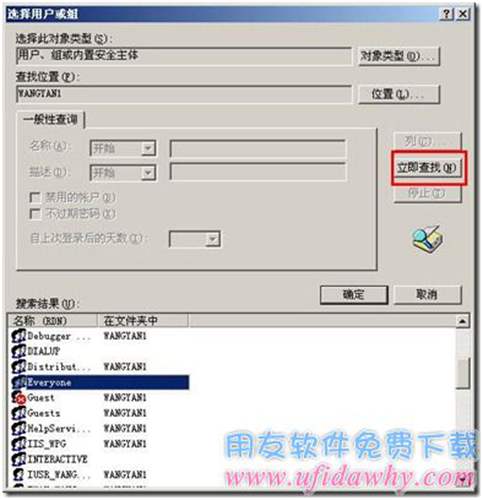Viewport: 483px width, 500px height.
Task: Toggle the disabled accounts checkbox
Action: click(x=35, y=197)
